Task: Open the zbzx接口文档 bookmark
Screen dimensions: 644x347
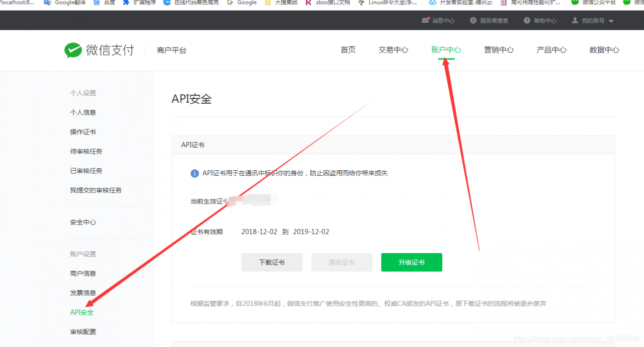Action: coord(327,3)
